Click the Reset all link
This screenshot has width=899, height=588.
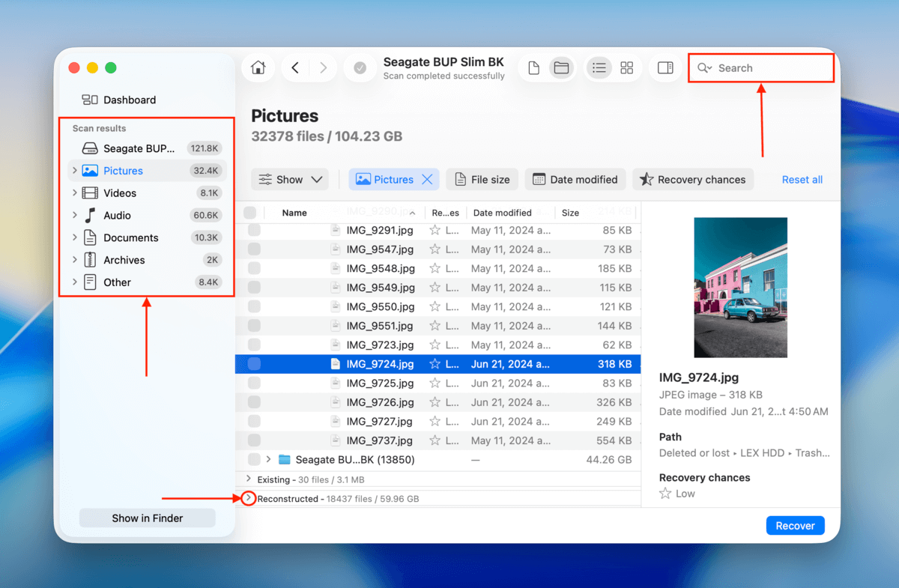tap(802, 179)
